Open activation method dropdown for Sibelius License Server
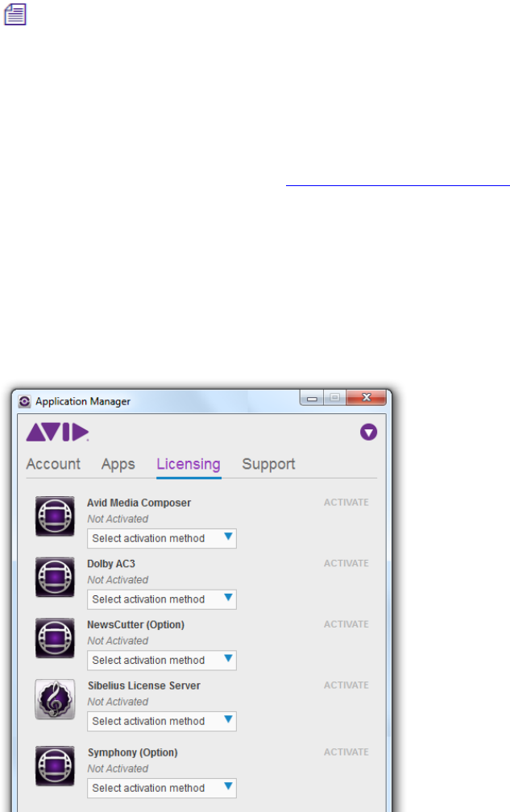Image resolution: width=510 pixels, height=812 pixels. click(162, 722)
